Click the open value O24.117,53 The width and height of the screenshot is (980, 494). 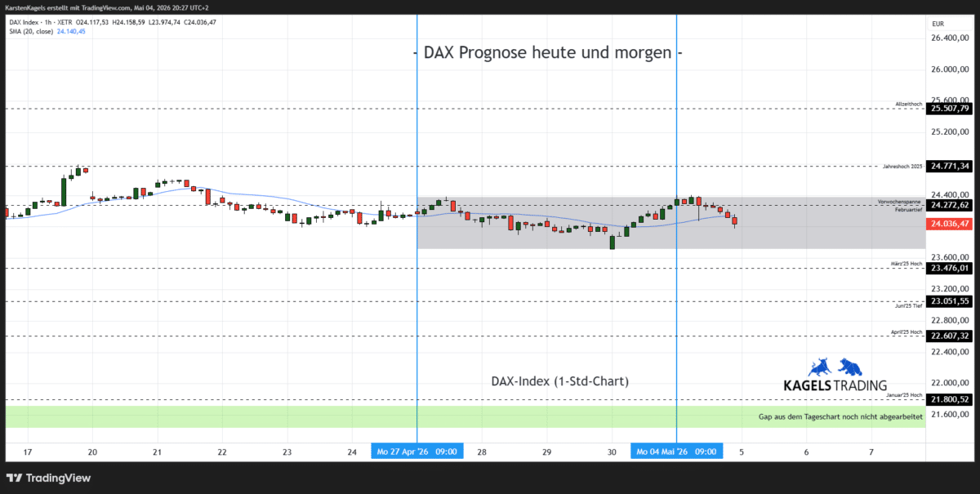point(94,22)
